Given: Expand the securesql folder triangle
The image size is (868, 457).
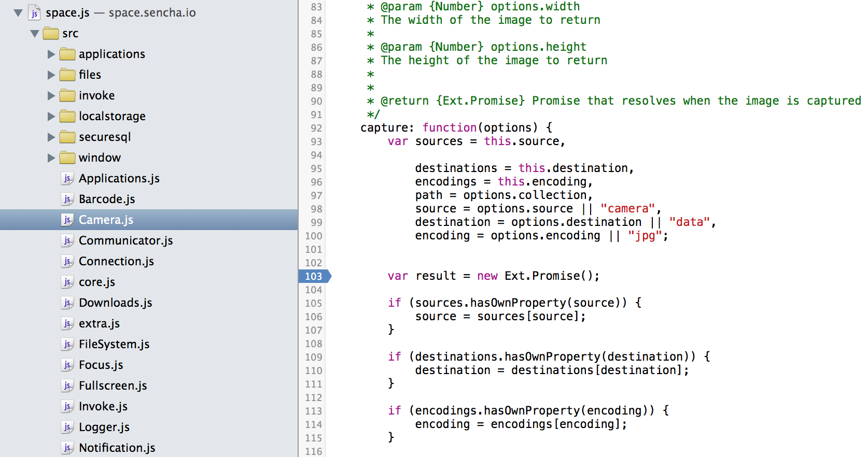Looking at the screenshot, I should pos(51,137).
